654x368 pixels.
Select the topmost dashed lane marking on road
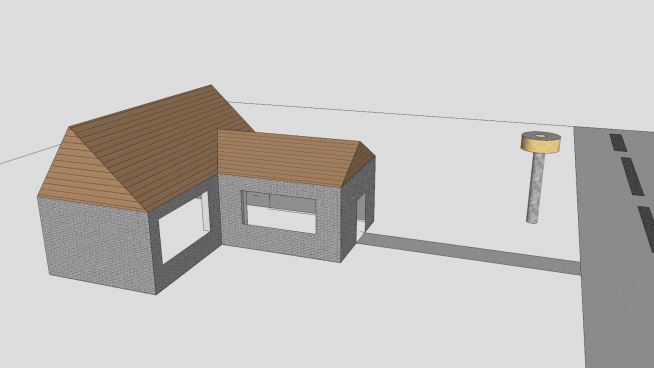pyautogui.click(x=618, y=143)
